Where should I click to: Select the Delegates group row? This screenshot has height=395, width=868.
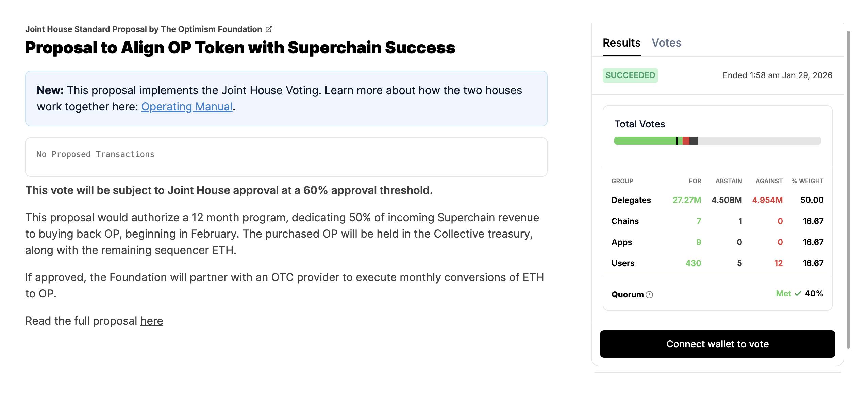[x=631, y=200]
